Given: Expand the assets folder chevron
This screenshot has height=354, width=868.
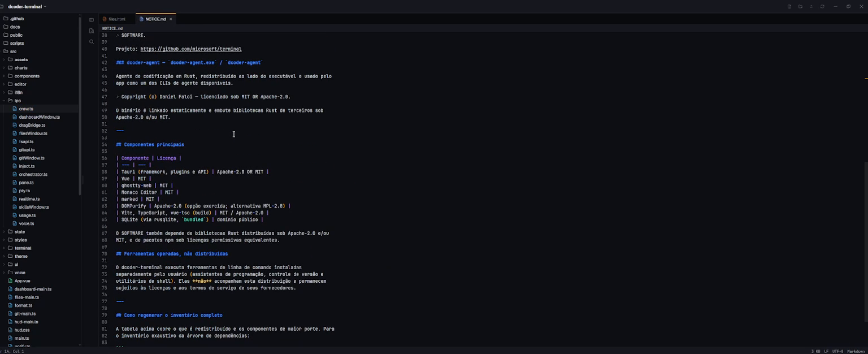Looking at the screenshot, I should (4, 59).
